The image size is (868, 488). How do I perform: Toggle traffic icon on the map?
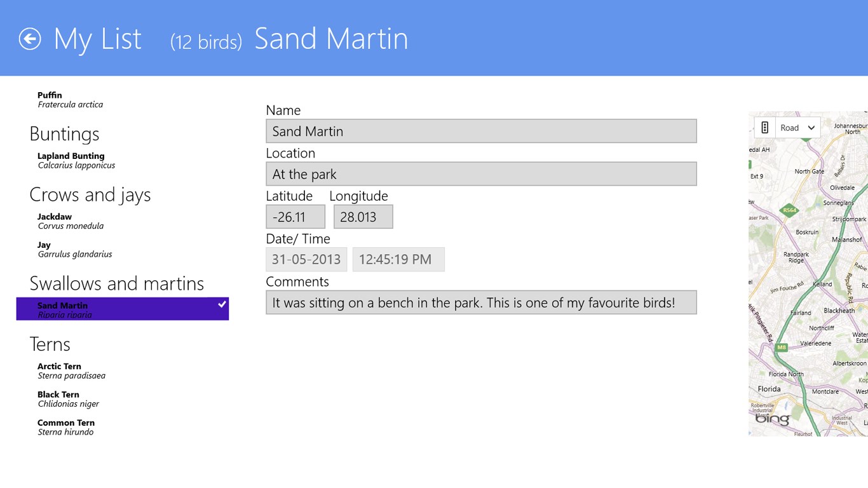point(765,128)
